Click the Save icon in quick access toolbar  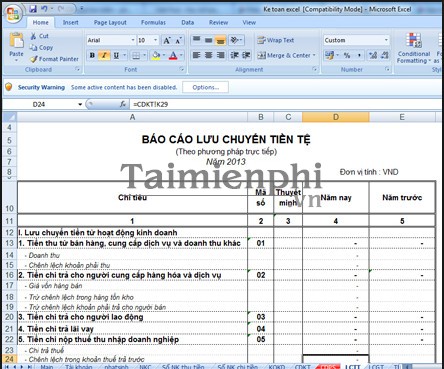[x=33, y=9]
